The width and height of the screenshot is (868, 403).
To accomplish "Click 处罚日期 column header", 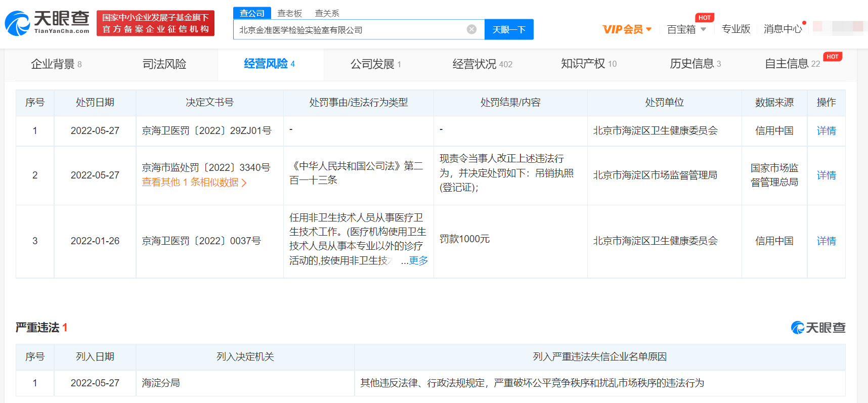I will 95,103.
